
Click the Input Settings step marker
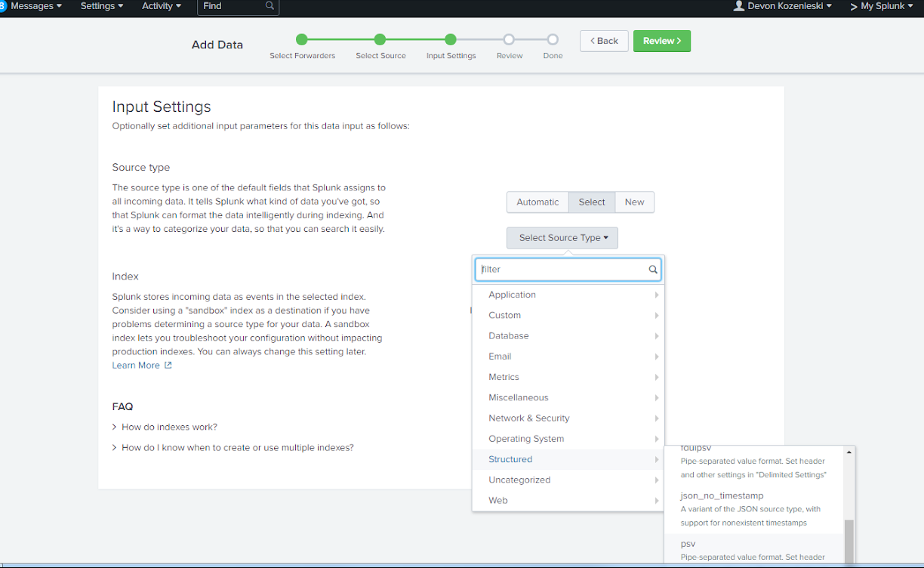[x=451, y=39]
